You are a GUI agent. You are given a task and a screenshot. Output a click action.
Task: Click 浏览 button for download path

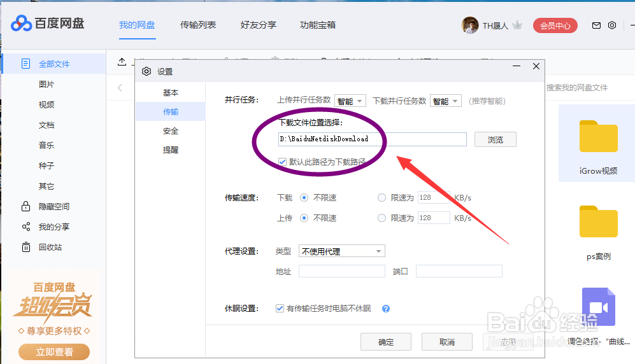point(496,139)
